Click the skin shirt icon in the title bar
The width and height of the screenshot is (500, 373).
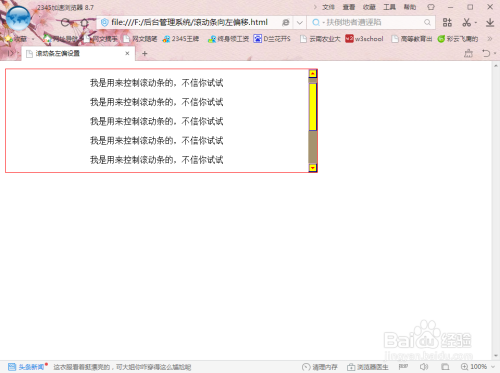tap(431, 7)
